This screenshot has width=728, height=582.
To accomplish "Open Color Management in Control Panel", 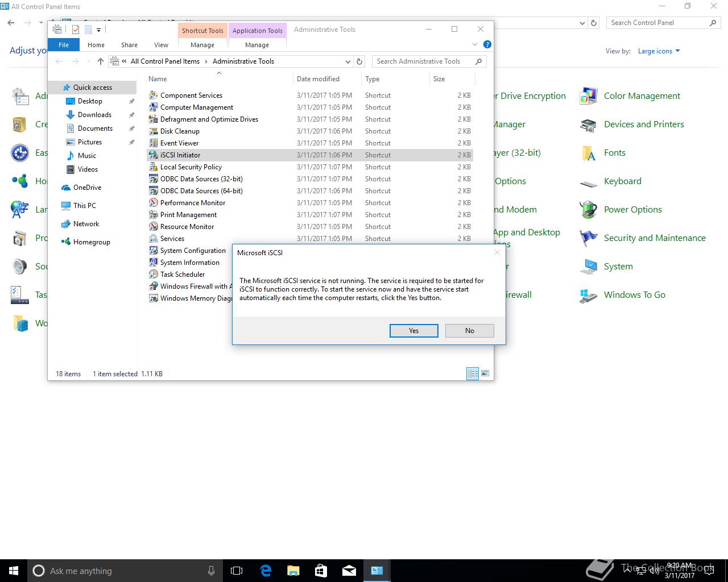I will point(630,96).
